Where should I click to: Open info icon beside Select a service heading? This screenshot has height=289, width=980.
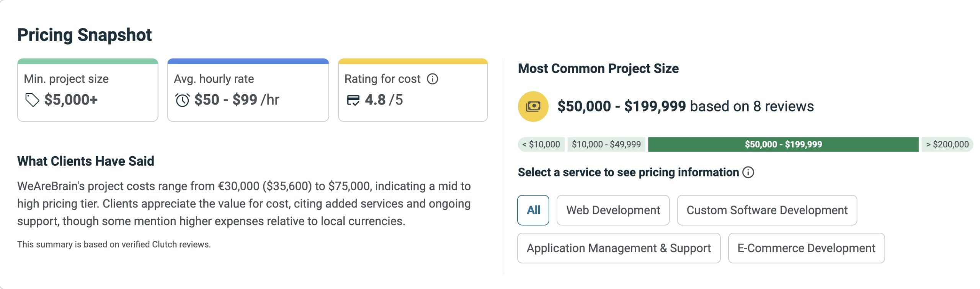pyautogui.click(x=748, y=172)
